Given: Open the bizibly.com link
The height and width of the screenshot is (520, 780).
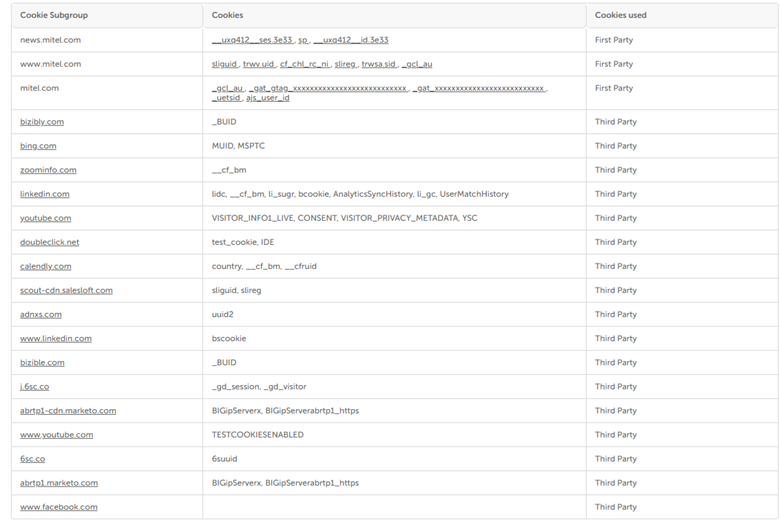Looking at the screenshot, I should pyautogui.click(x=42, y=122).
